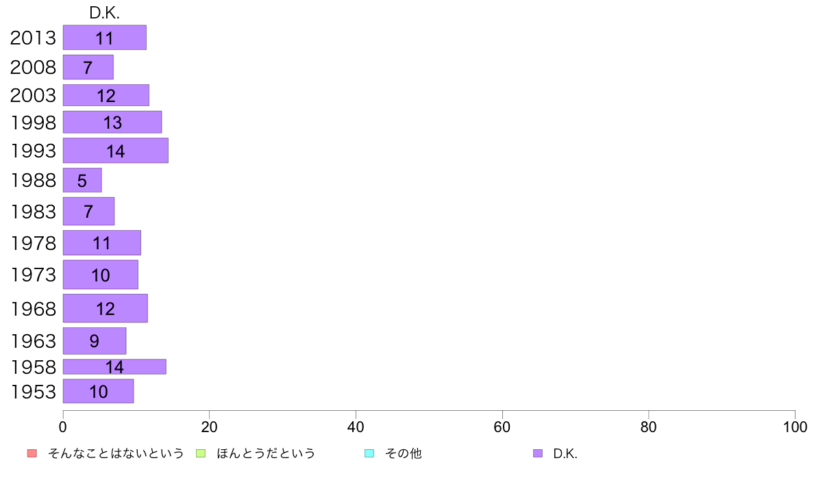Toggle the その他 legend label
Viewport: 814px width, 504px height.
404,453
